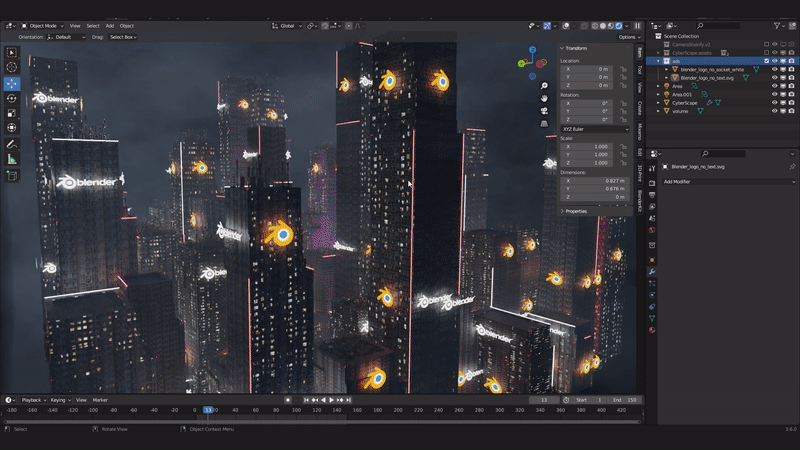Toggle render camera icon for Area
Image resolution: width=800 pixels, height=450 pixels.
(791, 86)
